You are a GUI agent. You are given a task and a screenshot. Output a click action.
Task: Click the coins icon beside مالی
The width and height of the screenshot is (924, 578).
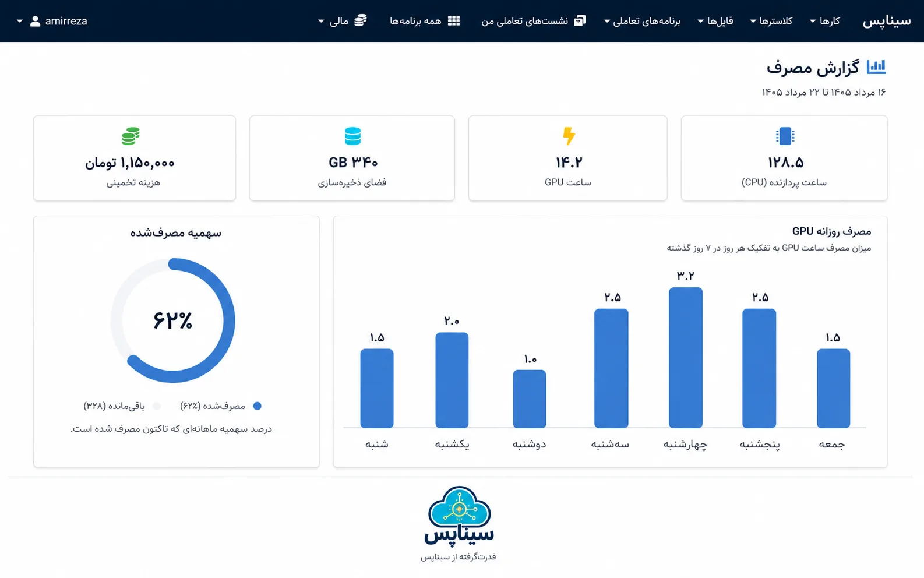tap(361, 20)
